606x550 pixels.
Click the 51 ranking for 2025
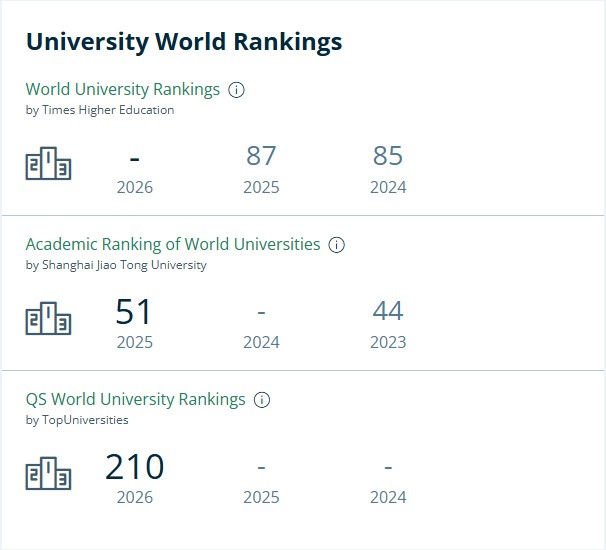(x=133, y=312)
